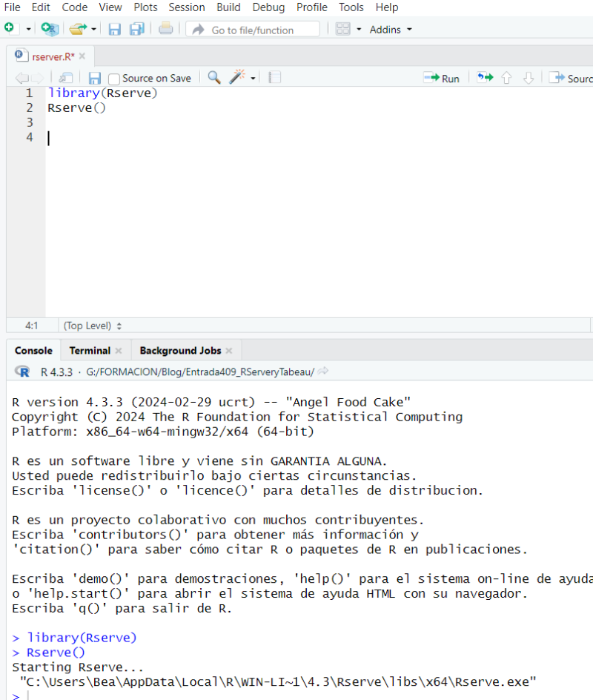593x700 pixels.
Task: Open the (Top Level) scope selector
Action: (x=93, y=326)
